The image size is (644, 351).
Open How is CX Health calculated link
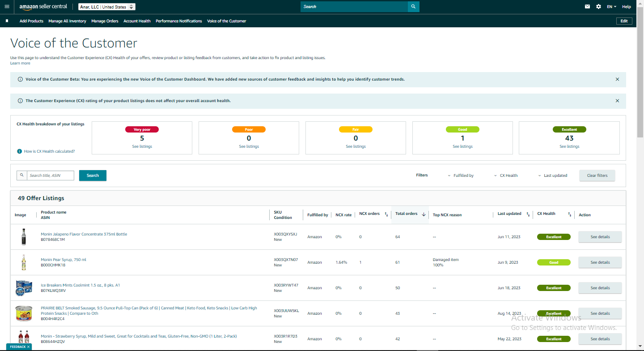coord(49,151)
